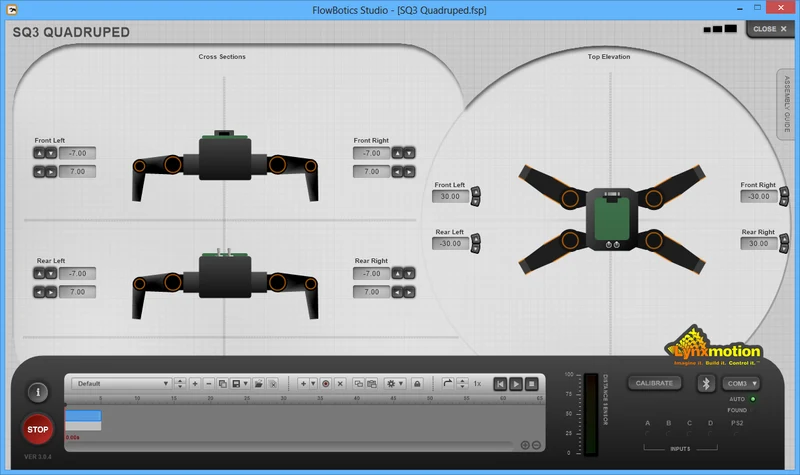Screen dimensions: 800x475
Task: Click the lock icon in the timeline toolbar
Action: point(417,384)
